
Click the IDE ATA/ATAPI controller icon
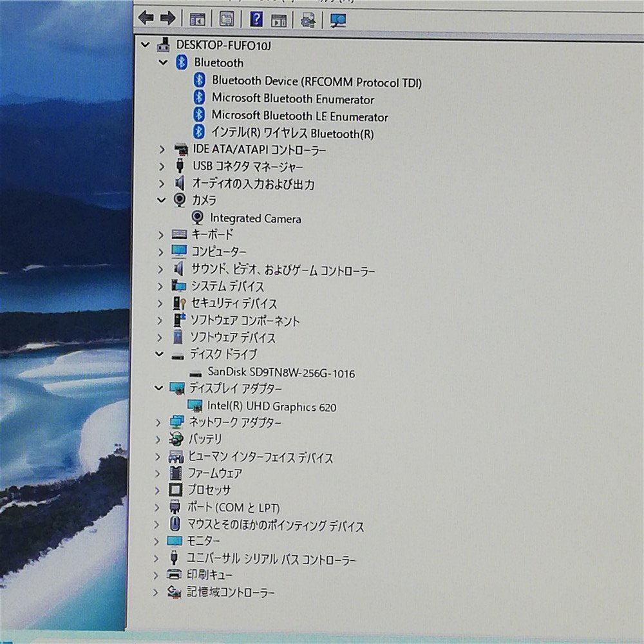(x=181, y=149)
